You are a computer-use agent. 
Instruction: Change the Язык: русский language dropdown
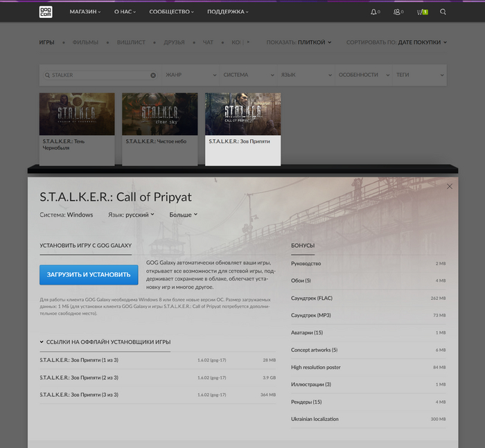(x=131, y=215)
